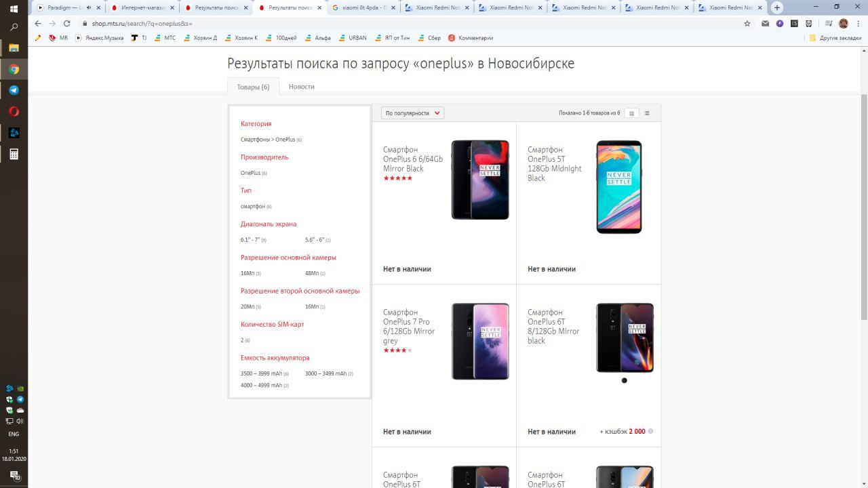Open Gmail extension icon in toolbar
The image size is (868, 488).
pyautogui.click(x=766, y=23)
